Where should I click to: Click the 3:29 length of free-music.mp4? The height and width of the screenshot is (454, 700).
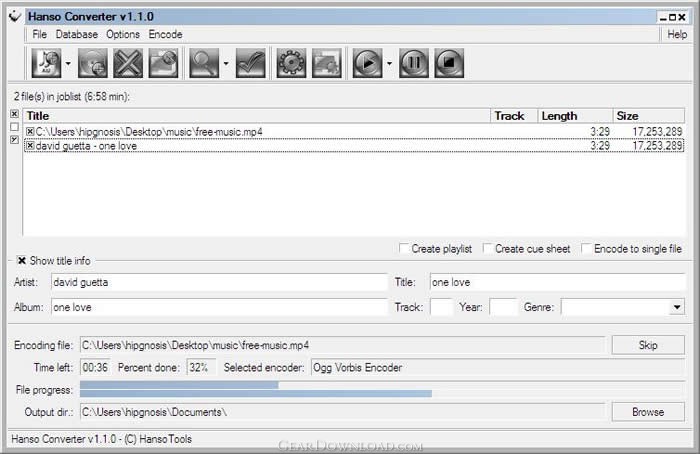(600, 132)
